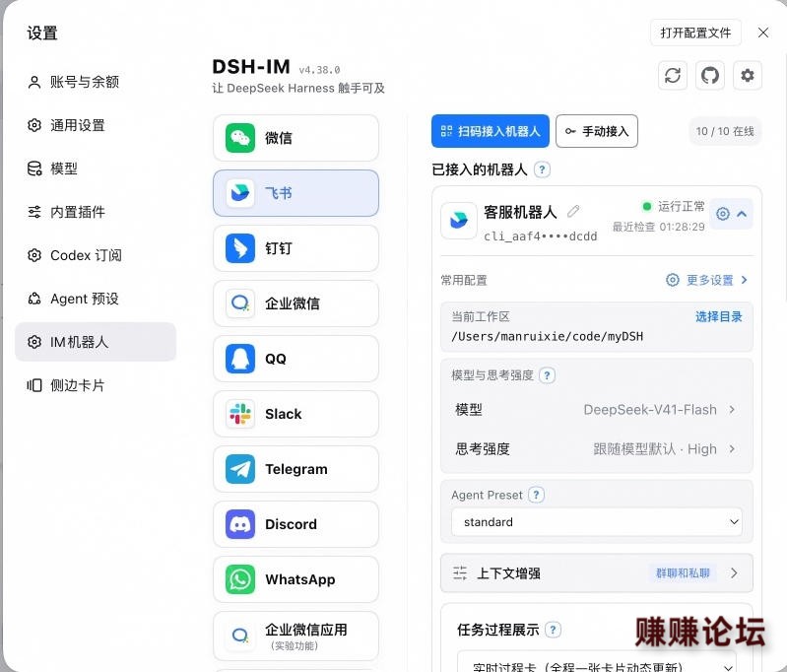Click the v4.38.0 version label

click(x=319, y=70)
